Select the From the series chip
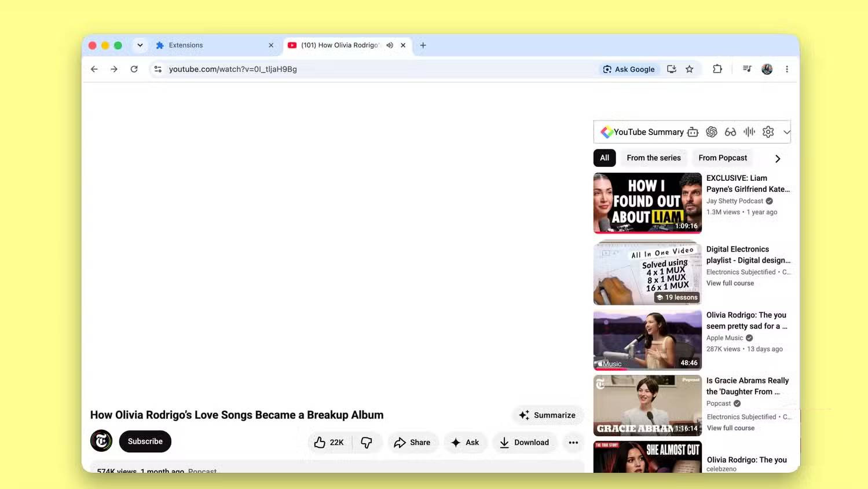The height and width of the screenshot is (489, 868). tap(654, 158)
